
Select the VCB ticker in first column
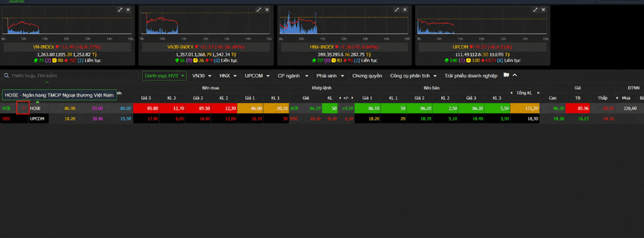6,108
